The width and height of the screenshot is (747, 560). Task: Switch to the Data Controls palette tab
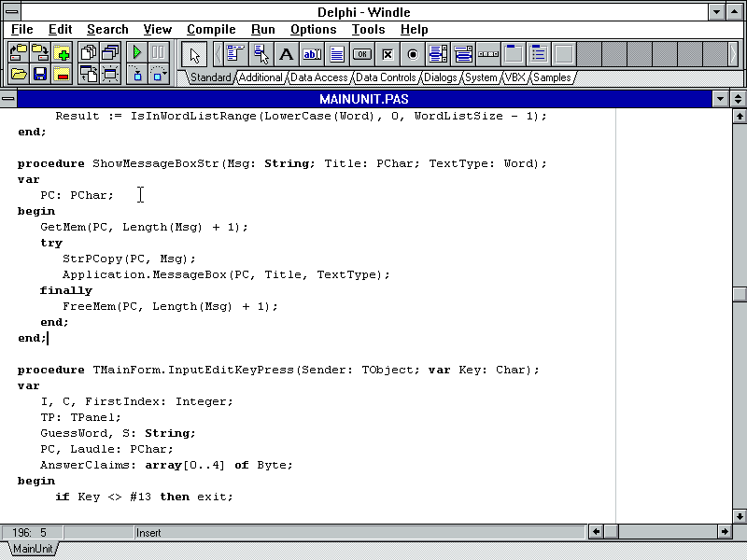tap(386, 77)
